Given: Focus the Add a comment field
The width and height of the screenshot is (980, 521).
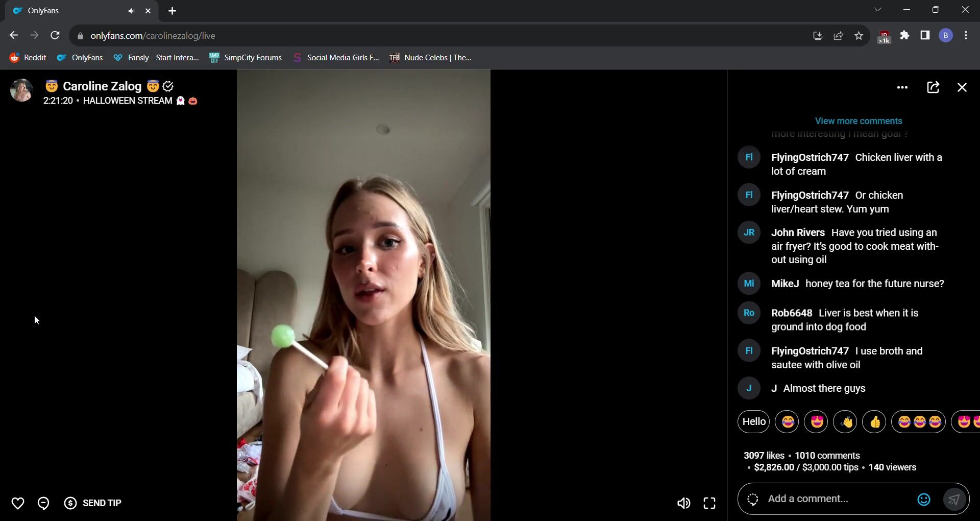Looking at the screenshot, I should (x=837, y=499).
